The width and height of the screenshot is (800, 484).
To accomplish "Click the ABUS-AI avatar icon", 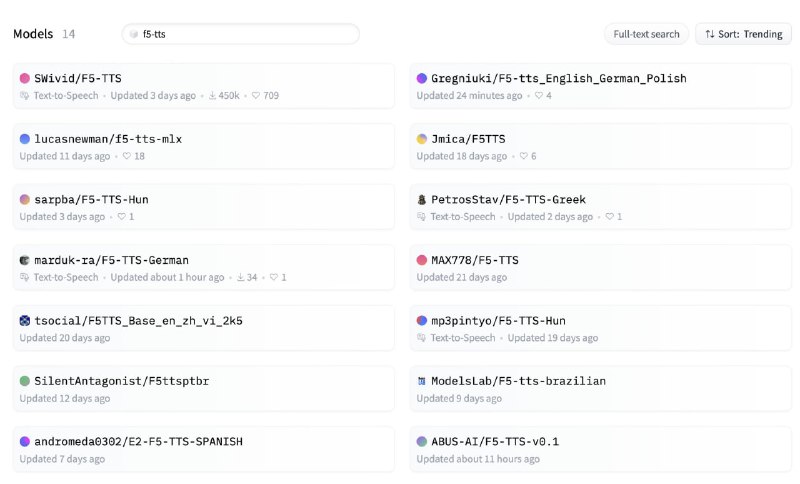I will (421, 442).
